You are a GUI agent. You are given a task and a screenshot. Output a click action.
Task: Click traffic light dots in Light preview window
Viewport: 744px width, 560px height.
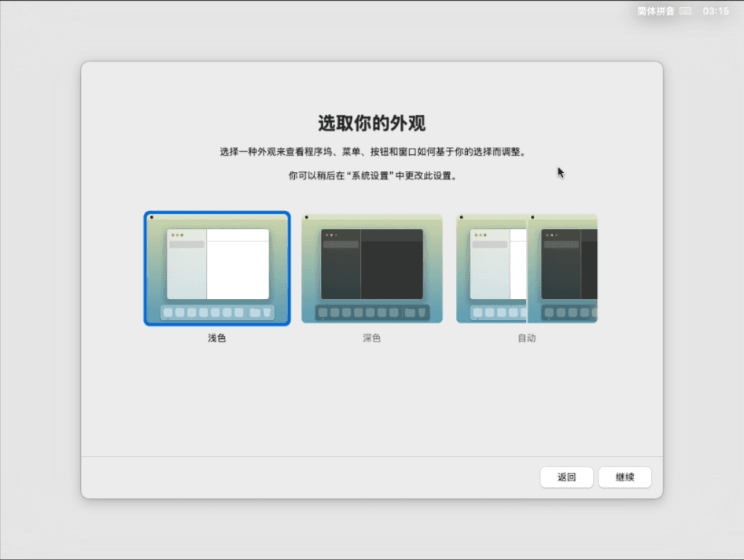point(177,235)
